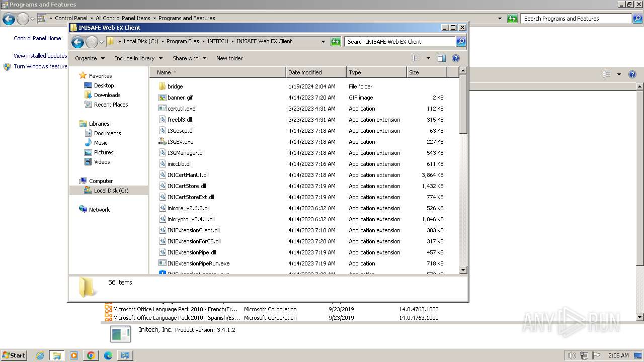The image size is (644, 362).
Task: Select certutil.exe file icon
Action: [x=162, y=109]
